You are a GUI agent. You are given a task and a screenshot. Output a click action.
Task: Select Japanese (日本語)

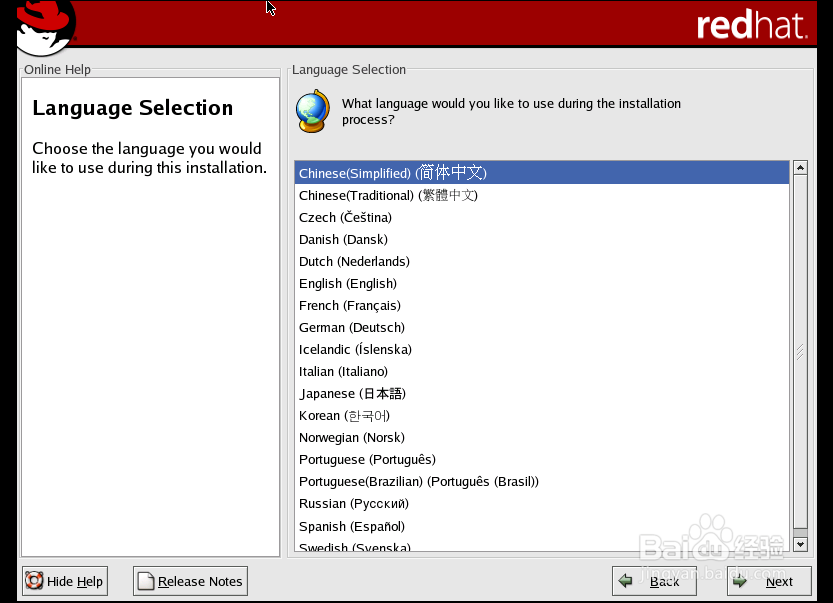pyautogui.click(x=542, y=394)
